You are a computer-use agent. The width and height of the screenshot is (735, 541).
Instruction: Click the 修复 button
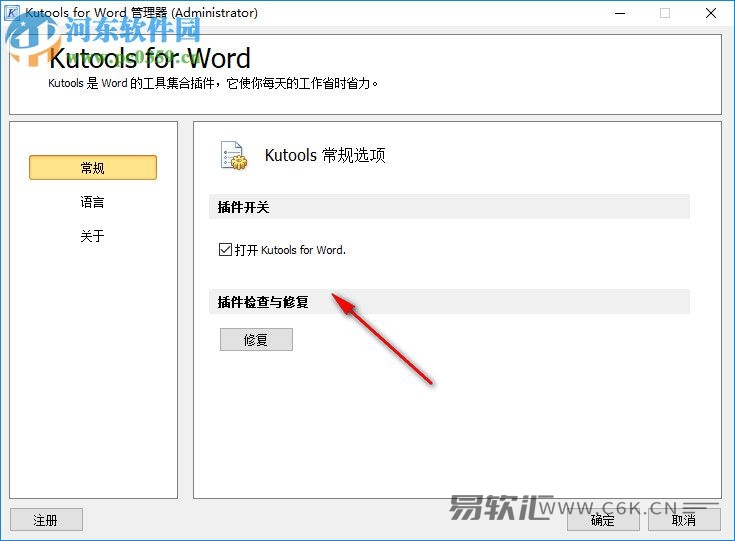256,339
